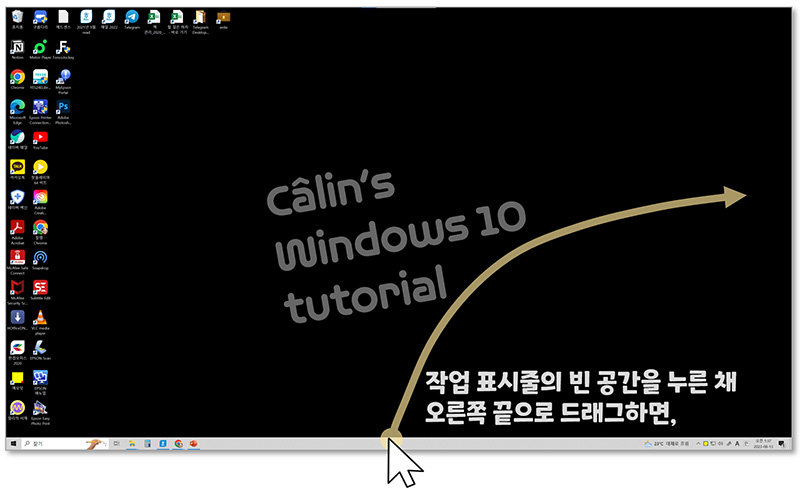
Task: Open the Telegram Desktop folder icon
Action: click(x=200, y=21)
